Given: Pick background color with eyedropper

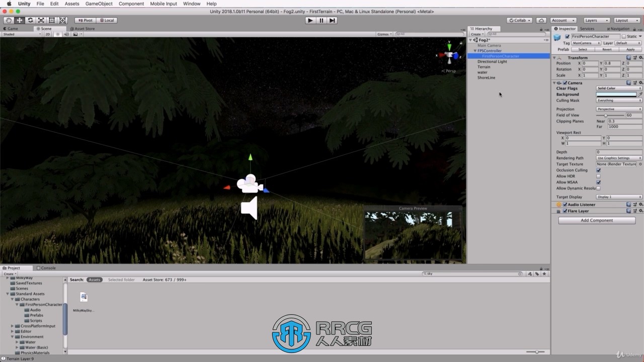Looking at the screenshot, I should [x=640, y=95].
